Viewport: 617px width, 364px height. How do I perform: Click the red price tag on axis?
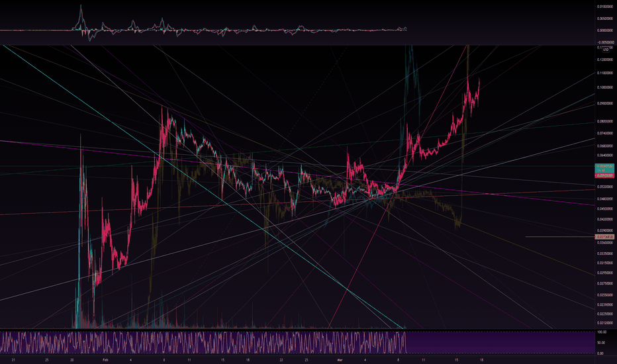604,175
